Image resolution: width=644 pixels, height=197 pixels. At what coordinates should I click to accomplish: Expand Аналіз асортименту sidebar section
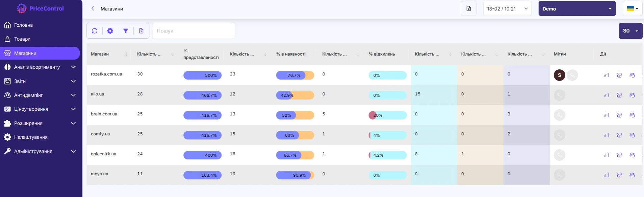(x=40, y=67)
